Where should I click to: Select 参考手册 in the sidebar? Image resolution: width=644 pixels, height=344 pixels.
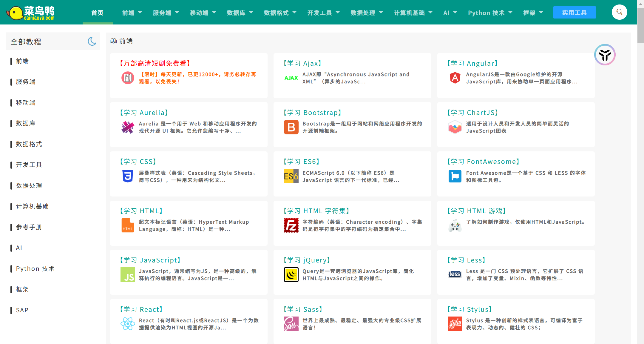click(x=29, y=227)
